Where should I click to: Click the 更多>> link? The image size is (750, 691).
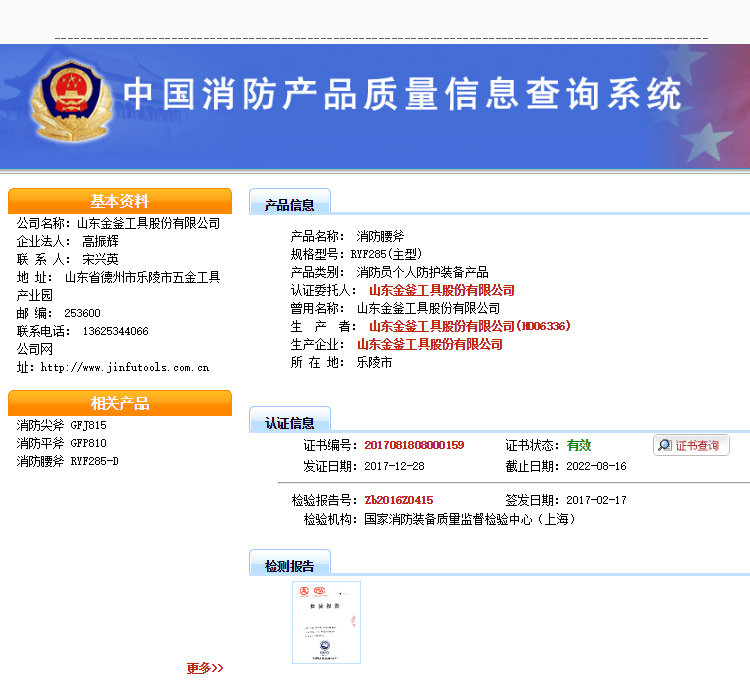205,668
